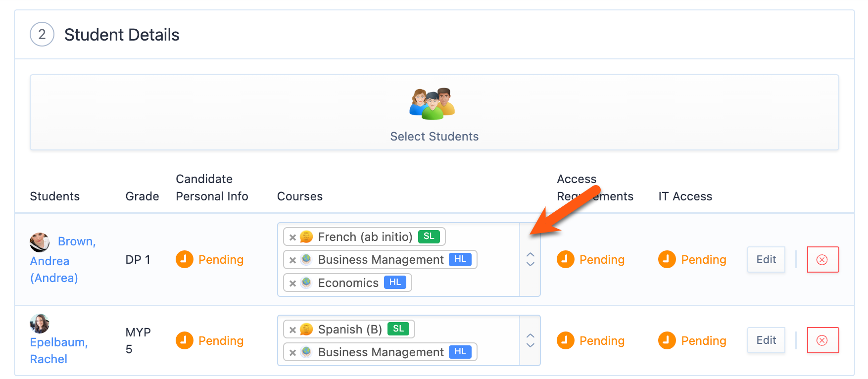Viewport: 868px width, 379px height.
Task: Remove Andrea's Business Management course tag
Action: pos(292,260)
